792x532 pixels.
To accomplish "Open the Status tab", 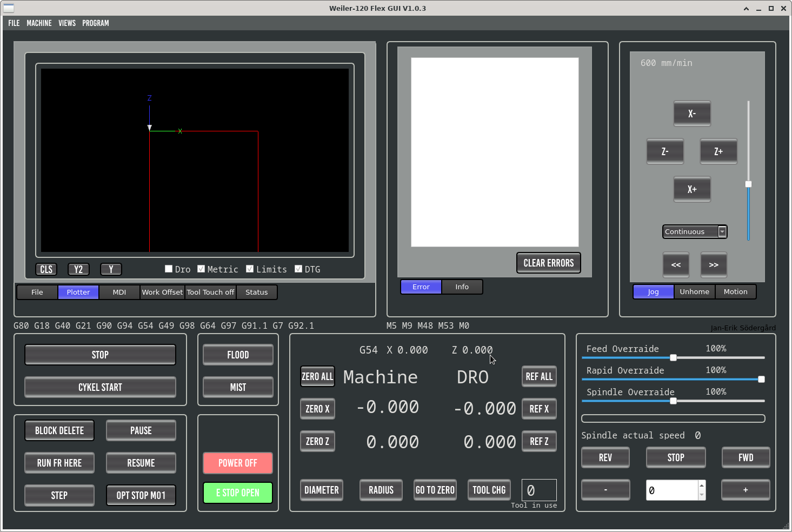I will click(257, 292).
